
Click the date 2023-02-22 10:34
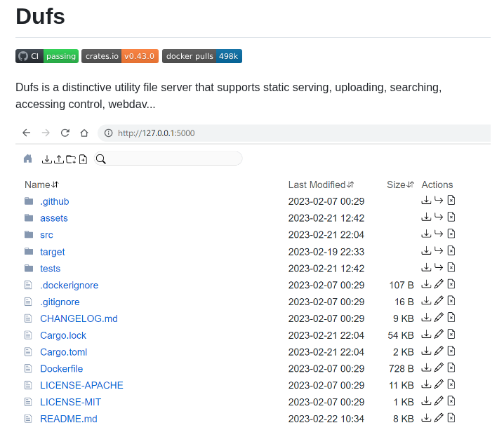click(326, 419)
